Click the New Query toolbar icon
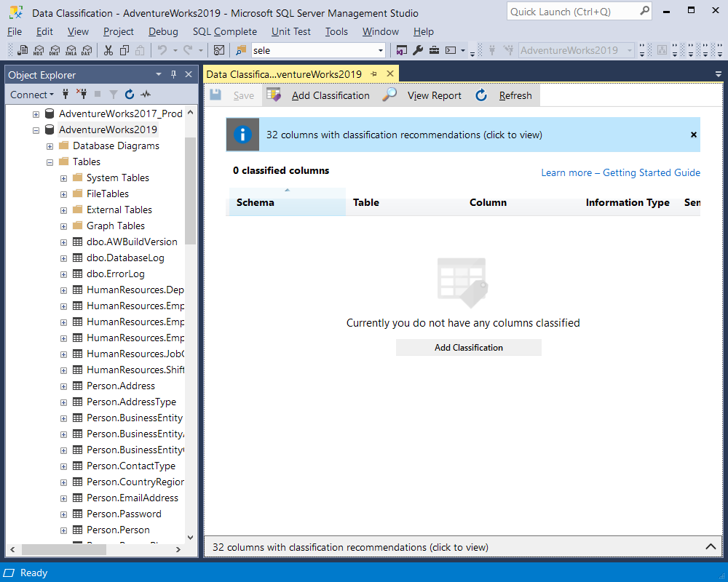 pyautogui.click(x=23, y=50)
